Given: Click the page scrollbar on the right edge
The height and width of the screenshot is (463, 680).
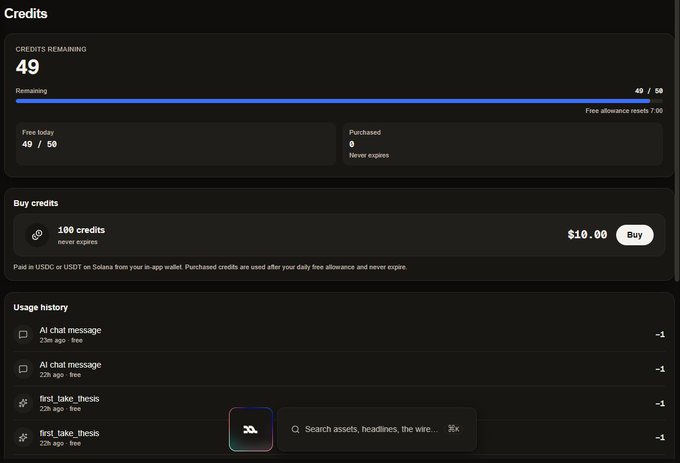Looking at the screenshot, I should pos(677,140).
